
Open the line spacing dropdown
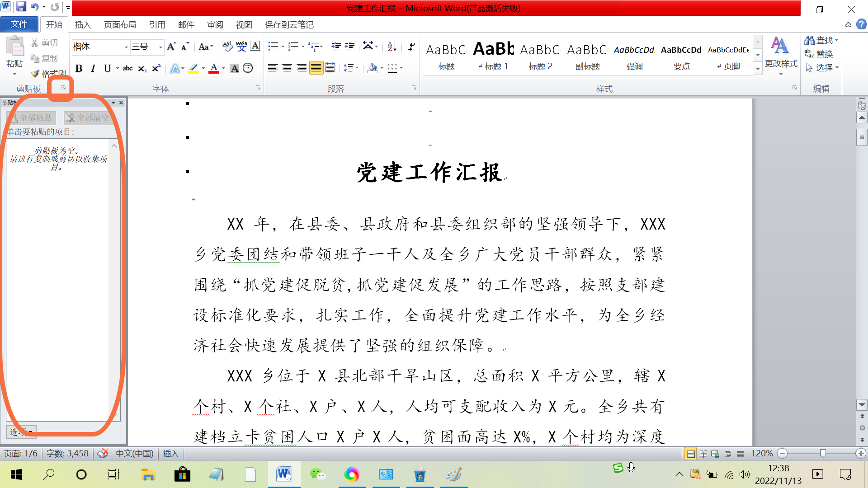click(350, 68)
